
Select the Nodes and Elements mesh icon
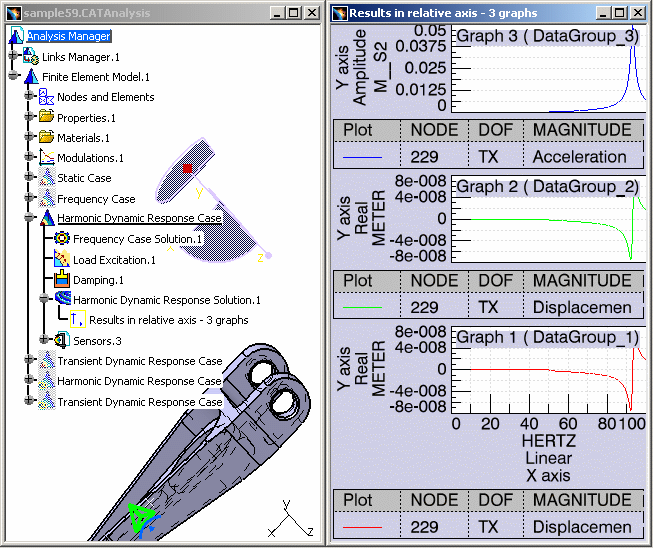(46, 97)
